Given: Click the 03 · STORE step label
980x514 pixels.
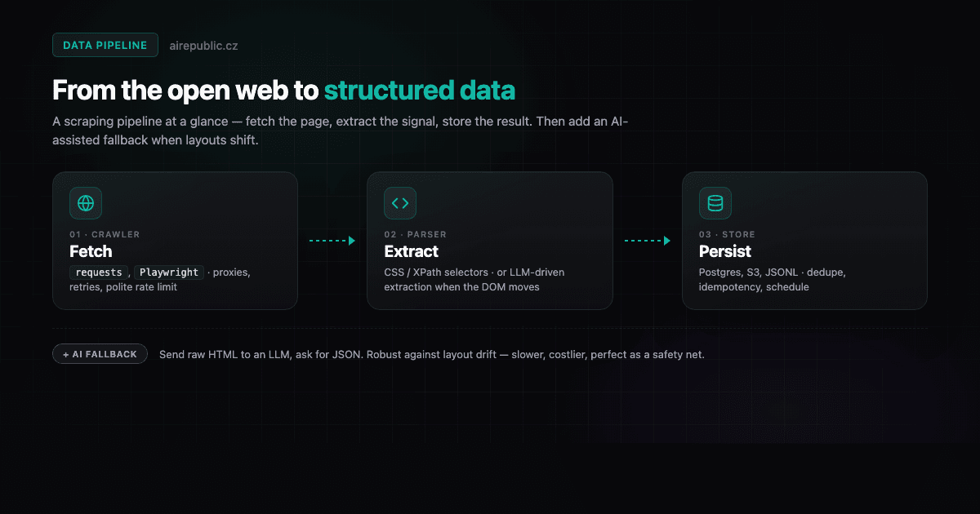Looking at the screenshot, I should 727,234.
